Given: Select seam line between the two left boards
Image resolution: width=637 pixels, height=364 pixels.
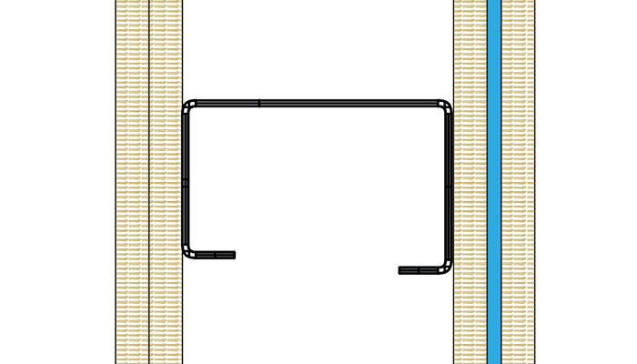Looking at the screenshot, I should pyautogui.click(x=149, y=182).
